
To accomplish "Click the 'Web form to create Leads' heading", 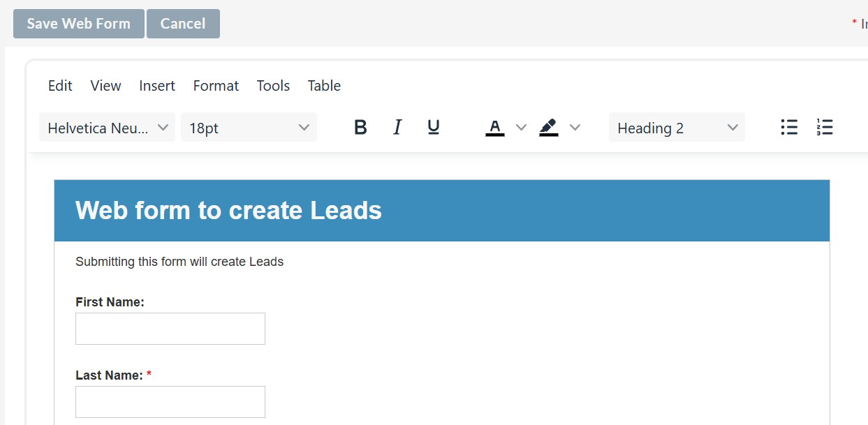I will [x=228, y=210].
